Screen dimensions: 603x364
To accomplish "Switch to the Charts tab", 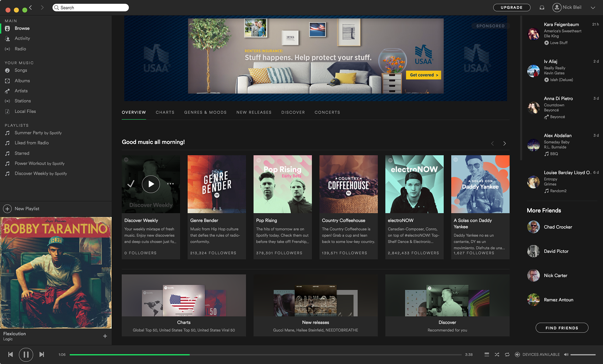I will tap(165, 112).
